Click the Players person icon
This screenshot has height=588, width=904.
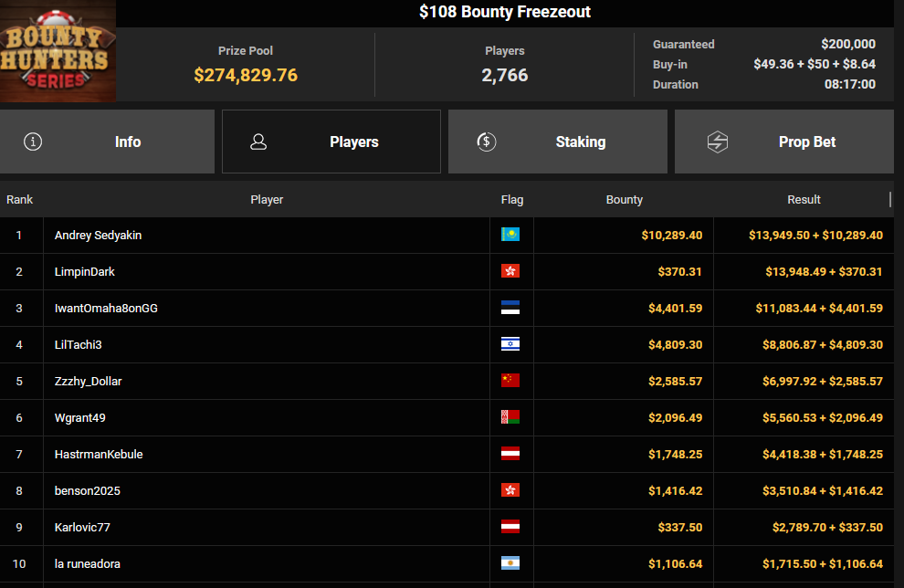tap(258, 142)
